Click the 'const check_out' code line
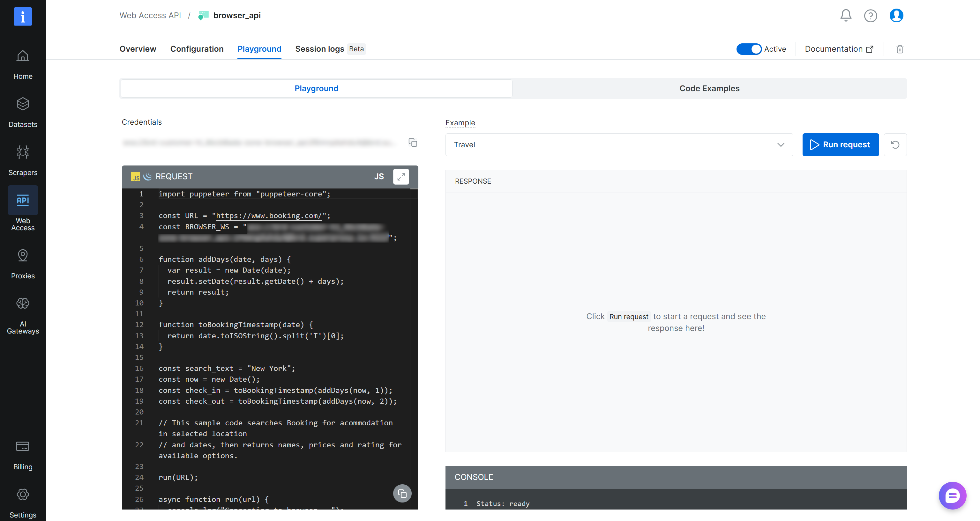980x521 pixels. click(x=277, y=401)
